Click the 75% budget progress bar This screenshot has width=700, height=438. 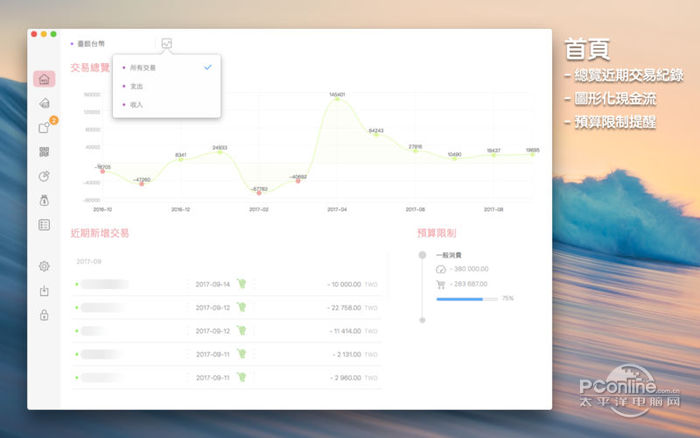click(x=467, y=299)
